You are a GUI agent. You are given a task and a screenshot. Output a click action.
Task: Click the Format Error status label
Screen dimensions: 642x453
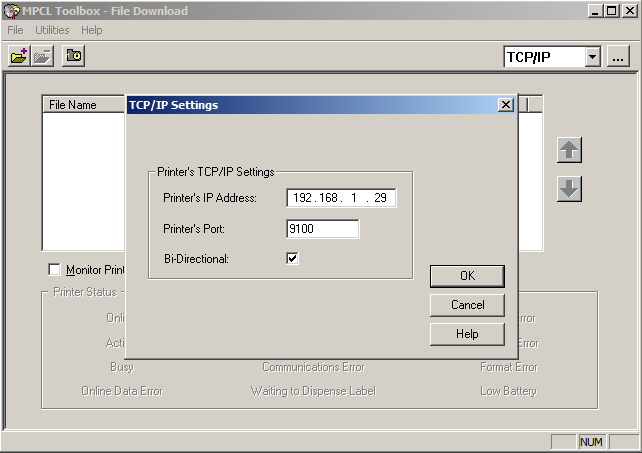pos(509,367)
